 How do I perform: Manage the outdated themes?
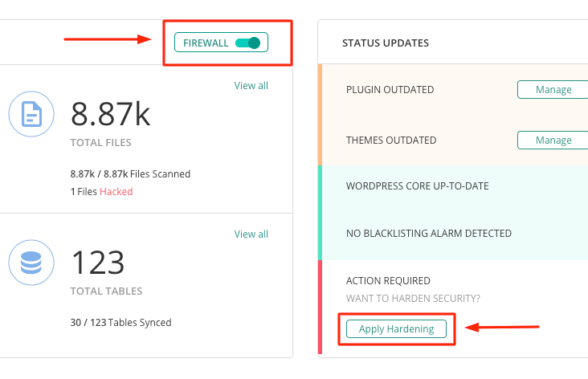click(x=553, y=141)
